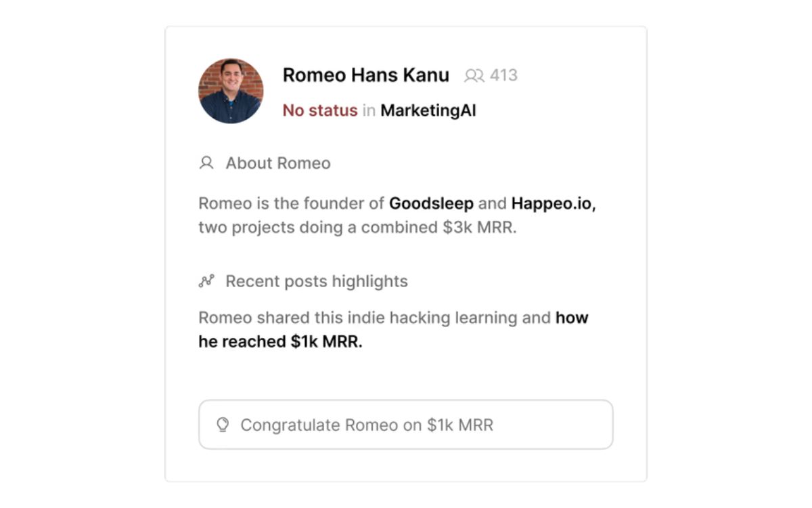Click the Romeo is the founder of text
Viewport: 812px width, 508px height.
point(291,203)
